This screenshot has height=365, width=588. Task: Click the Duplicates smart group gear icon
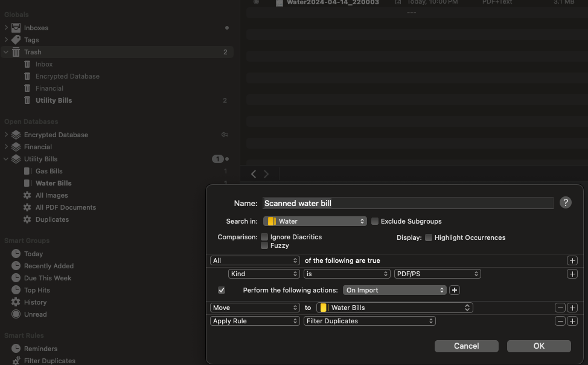coord(27,219)
